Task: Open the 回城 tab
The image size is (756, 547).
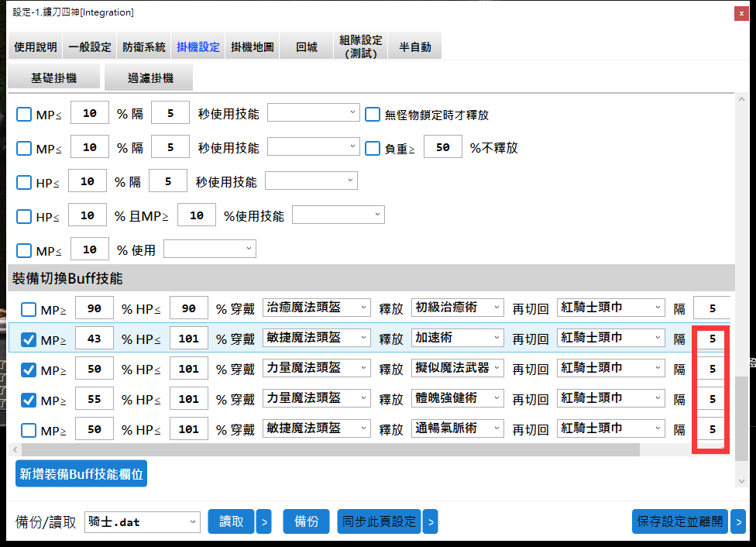Action: (x=307, y=46)
